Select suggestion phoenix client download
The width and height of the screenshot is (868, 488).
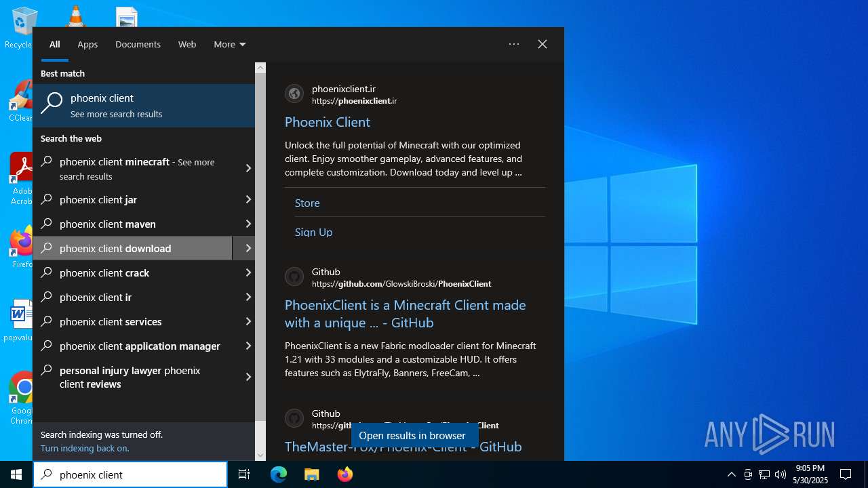click(x=132, y=248)
